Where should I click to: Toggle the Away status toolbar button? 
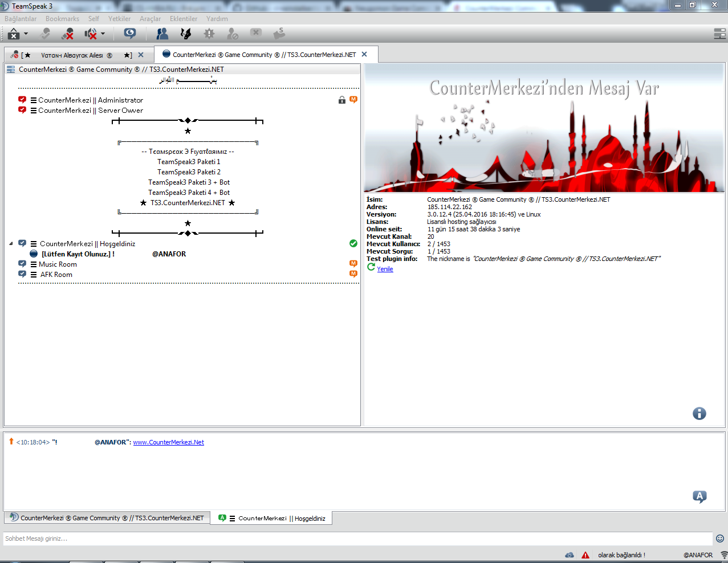tap(46, 34)
